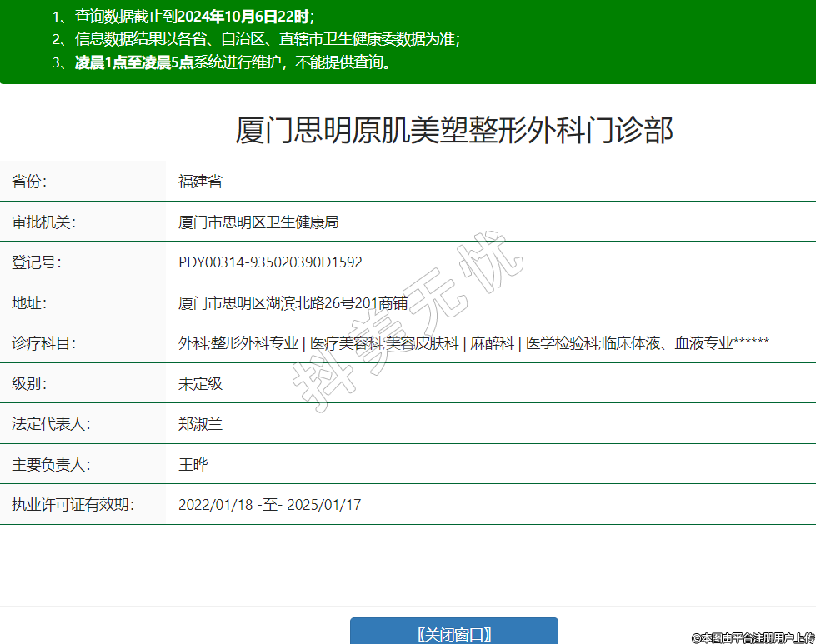Click the 主要负责人 field label
This screenshot has height=644, width=816.
point(51,465)
